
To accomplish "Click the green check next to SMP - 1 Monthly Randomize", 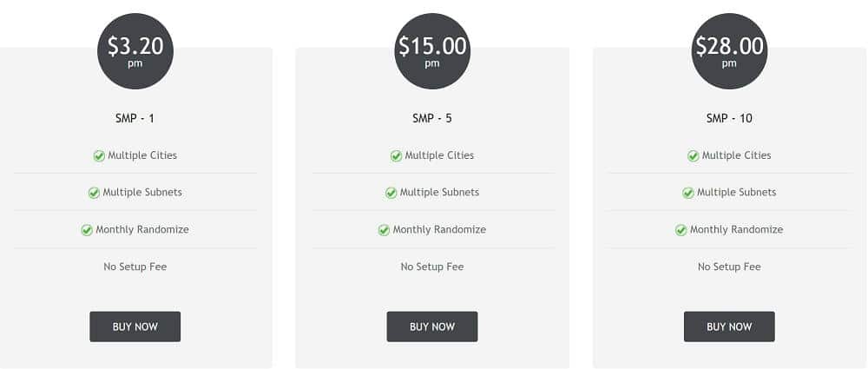I will tap(87, 230).
